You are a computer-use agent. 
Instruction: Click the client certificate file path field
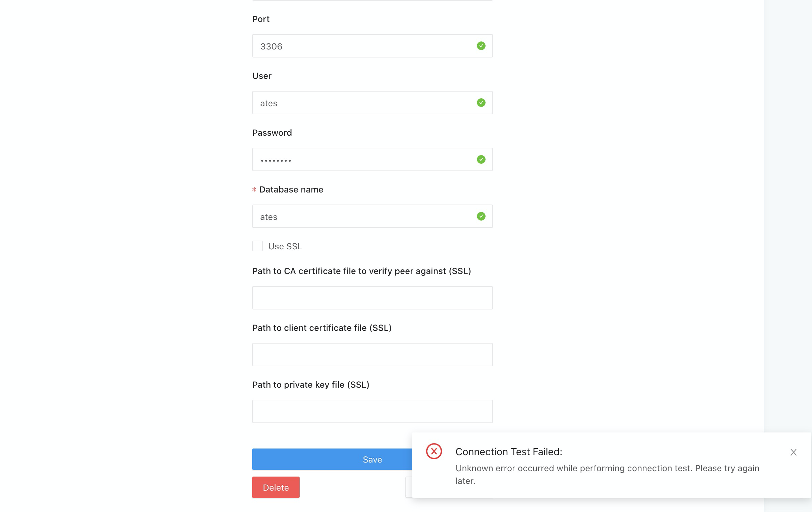pos(372,355)
